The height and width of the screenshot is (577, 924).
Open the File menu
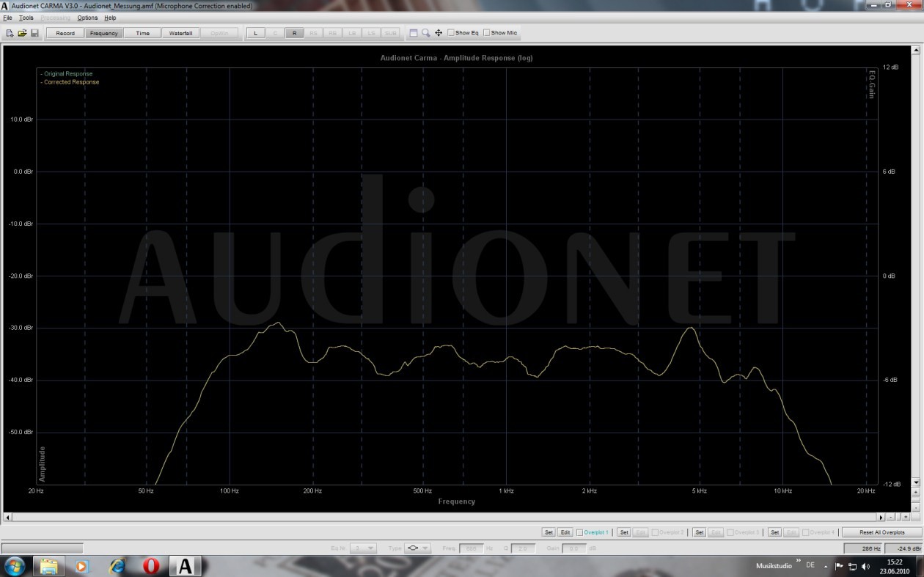tap(8, 18)
